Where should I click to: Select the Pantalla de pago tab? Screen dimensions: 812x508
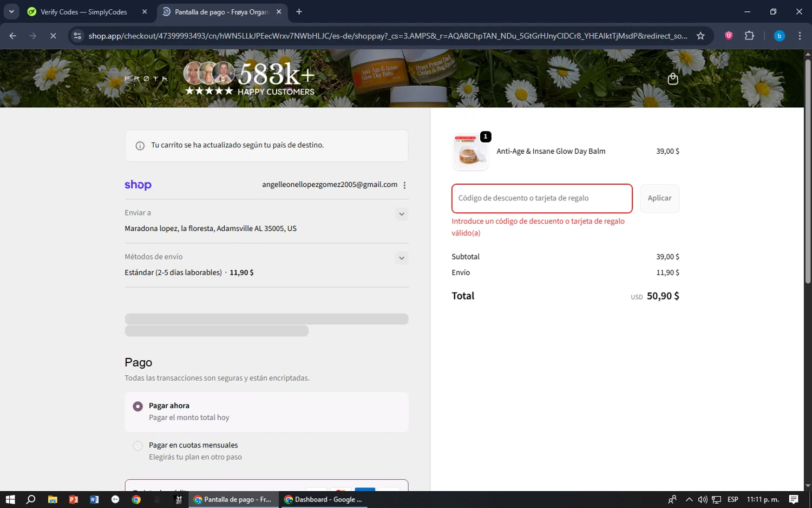click(221, 11)
